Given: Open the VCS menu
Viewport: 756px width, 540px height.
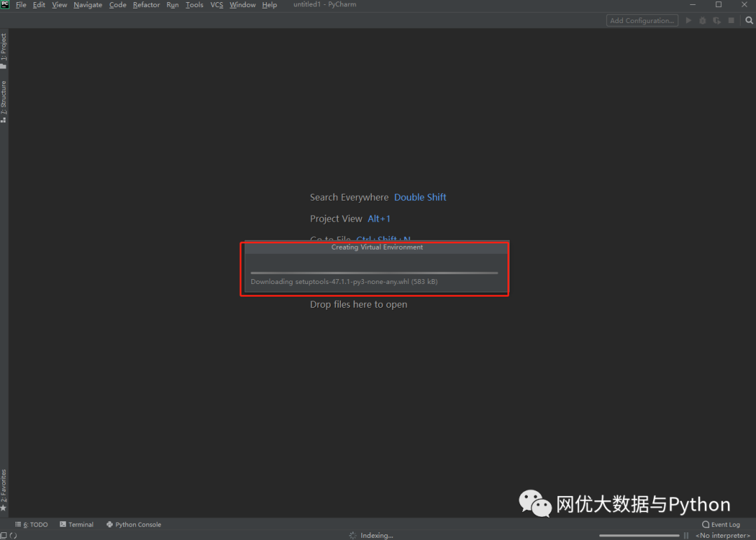Looking at the screenshot, I should [216, 5].
